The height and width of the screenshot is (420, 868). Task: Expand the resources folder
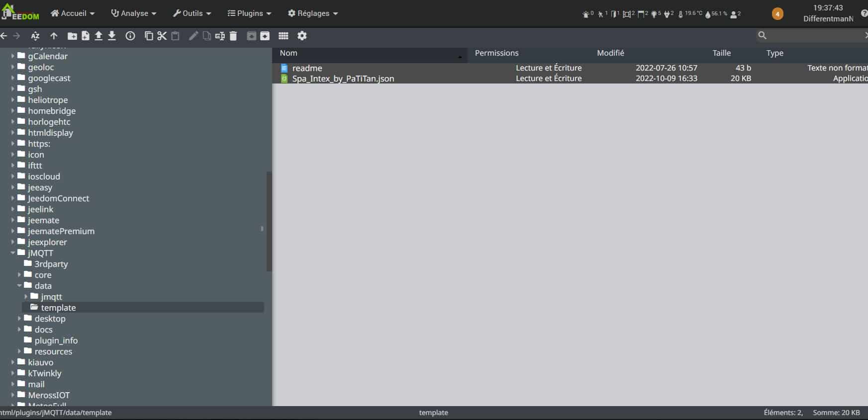pos(19,351)
